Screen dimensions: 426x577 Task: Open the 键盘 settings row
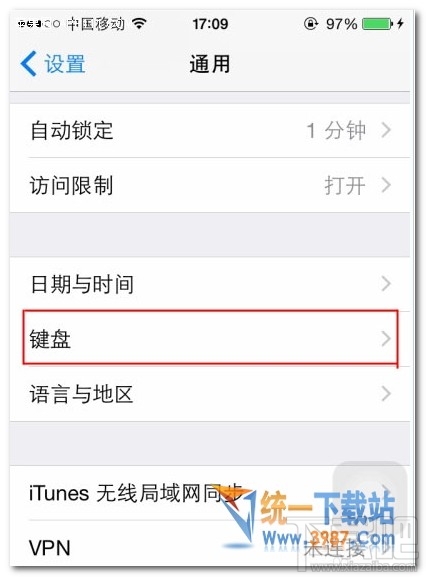[210, 338]
